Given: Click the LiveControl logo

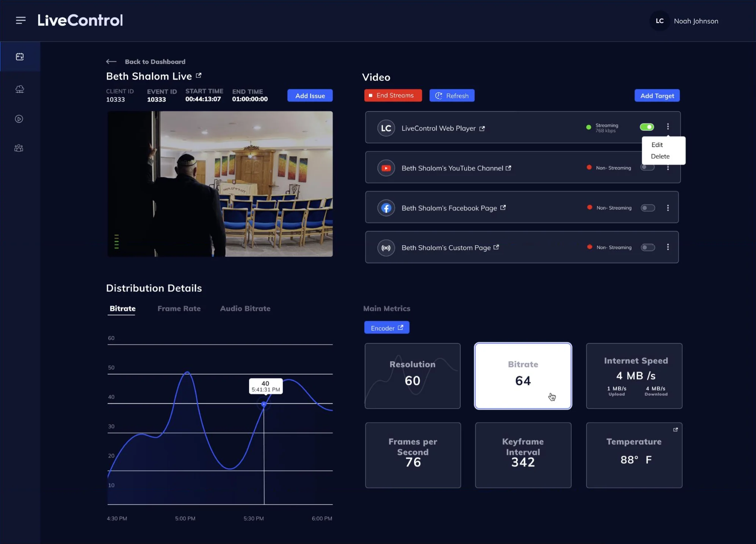Looking at the screenshot, I should tap(80, 20).
